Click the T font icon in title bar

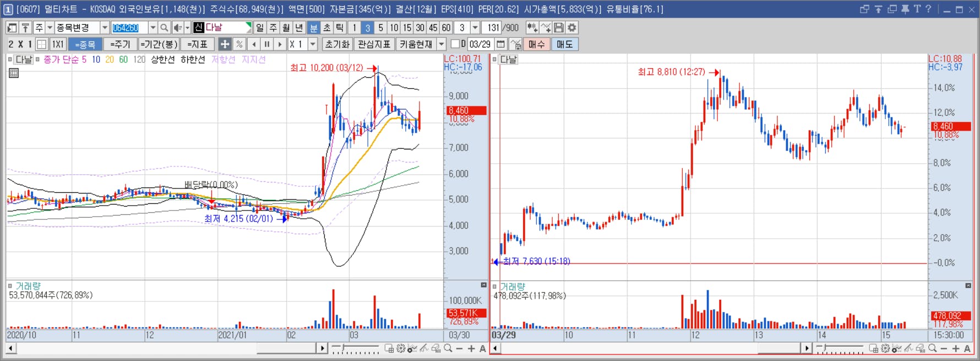(x=917, y=9)
